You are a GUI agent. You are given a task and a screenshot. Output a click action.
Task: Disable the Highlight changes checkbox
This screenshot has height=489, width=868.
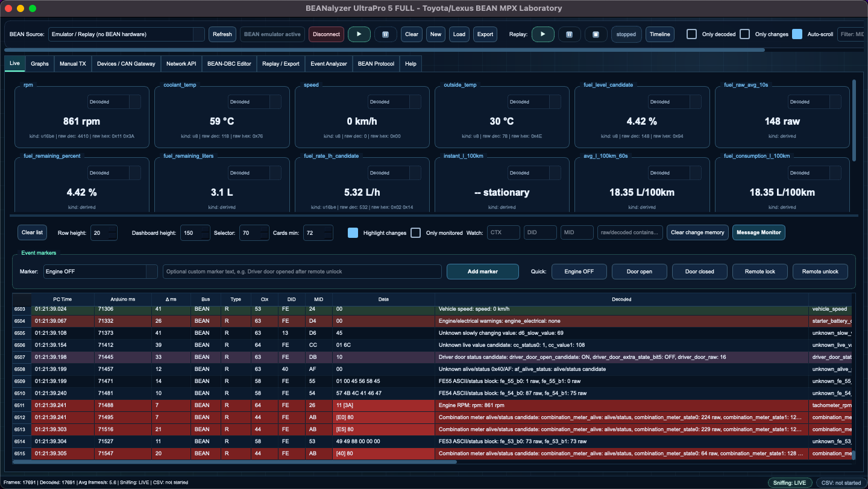(x=353, y=232)
